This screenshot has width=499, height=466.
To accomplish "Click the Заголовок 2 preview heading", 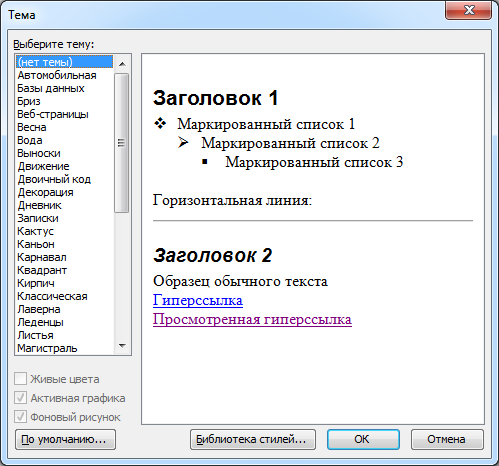I will (x=213, y=256).
